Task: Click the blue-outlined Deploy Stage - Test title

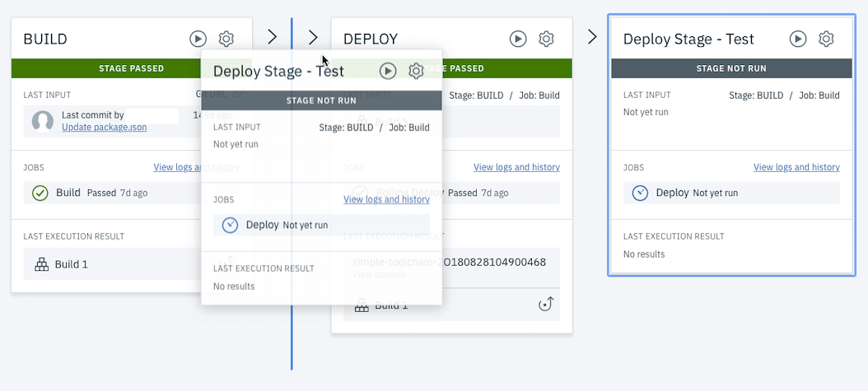Action: (688, 40)
